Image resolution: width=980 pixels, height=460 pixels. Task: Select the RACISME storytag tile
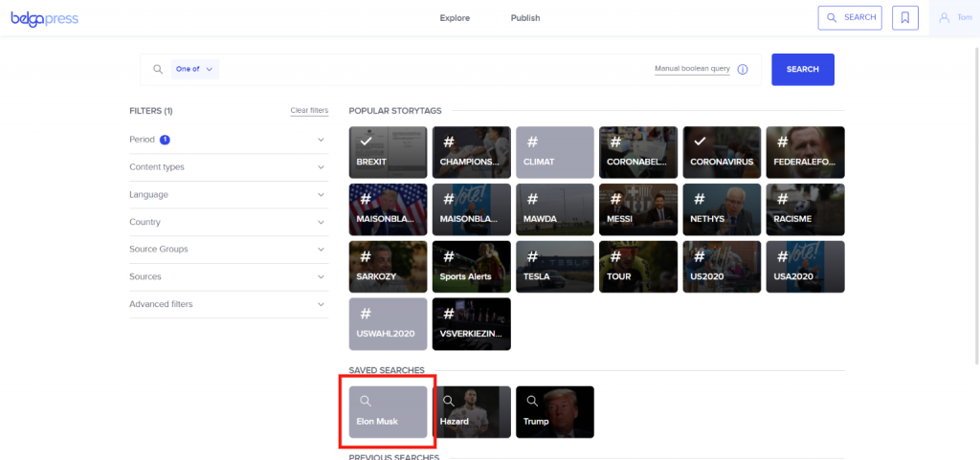point(805,209)
